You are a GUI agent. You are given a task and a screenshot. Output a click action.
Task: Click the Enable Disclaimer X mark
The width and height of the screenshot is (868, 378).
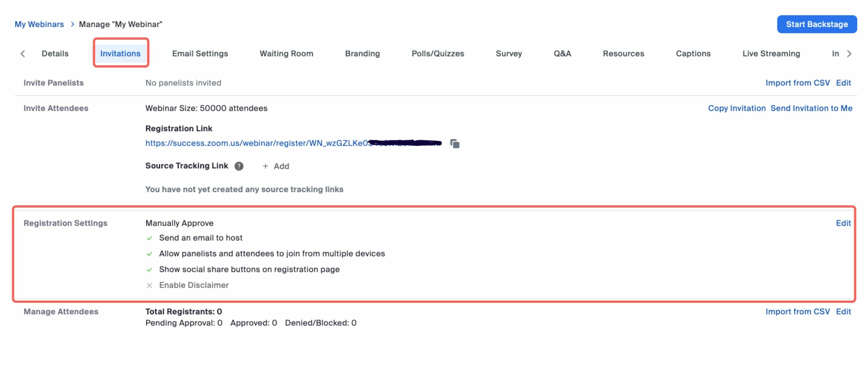click(149, 285)
